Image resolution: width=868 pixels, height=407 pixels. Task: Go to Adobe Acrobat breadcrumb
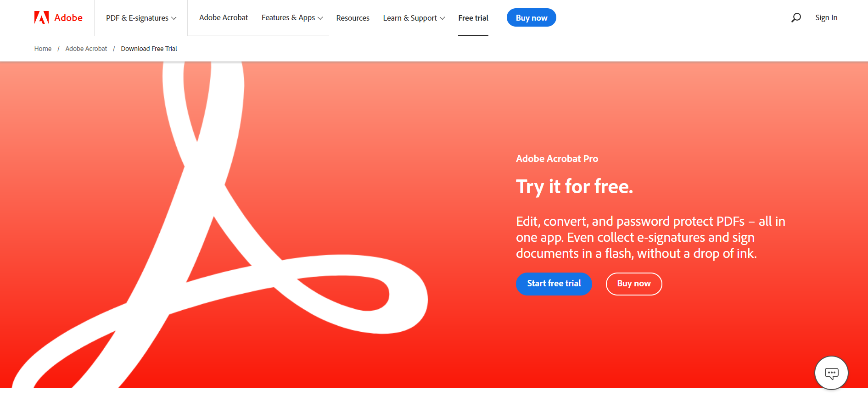[x=86, y=49]
